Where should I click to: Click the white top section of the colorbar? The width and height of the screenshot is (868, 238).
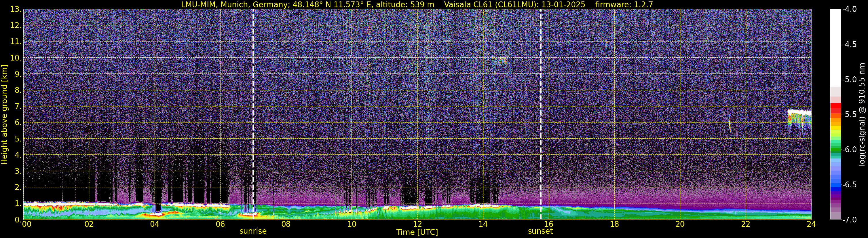(x=836, y=48)
